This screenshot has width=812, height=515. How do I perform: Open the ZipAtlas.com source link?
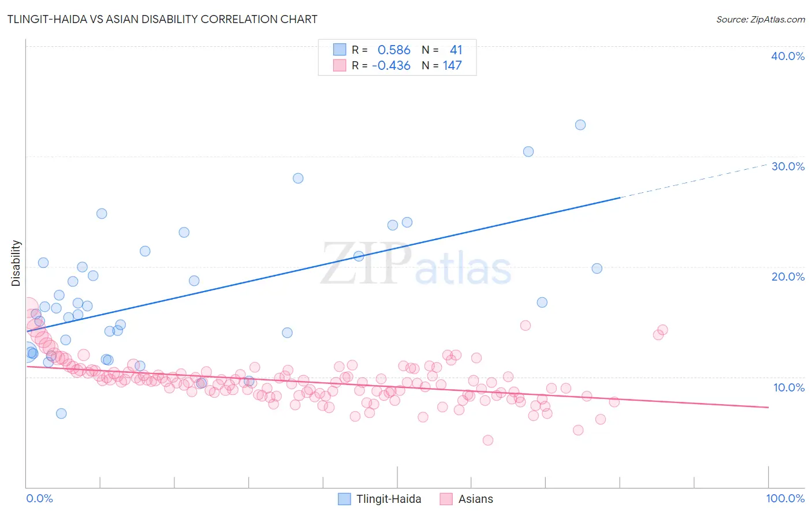(761, 19)
